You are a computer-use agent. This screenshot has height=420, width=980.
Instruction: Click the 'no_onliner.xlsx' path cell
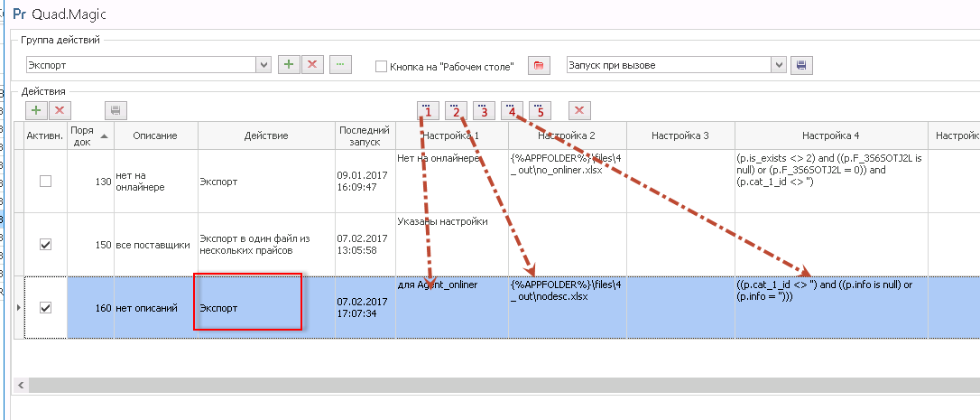coord(567,181)
